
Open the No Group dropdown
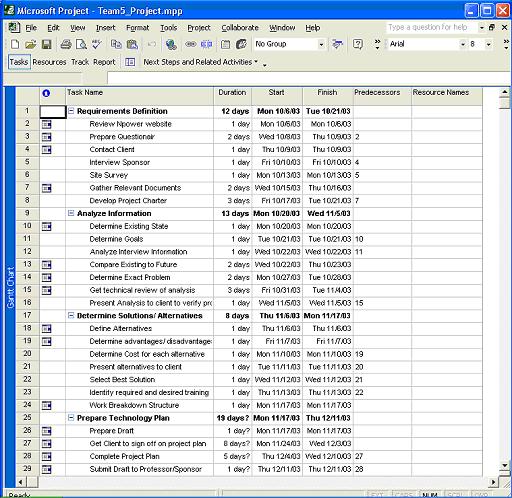321,44
